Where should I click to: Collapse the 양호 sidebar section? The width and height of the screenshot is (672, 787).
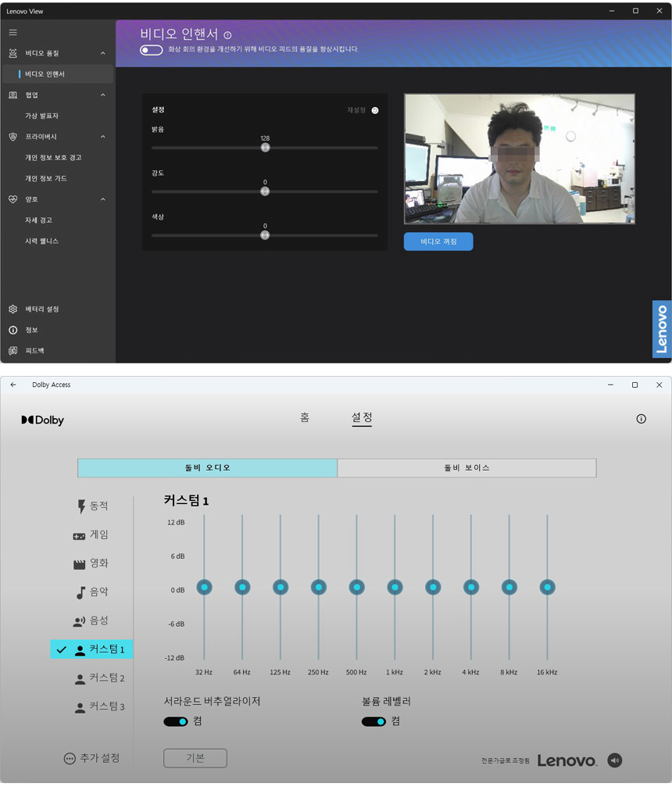pos(103,199)
